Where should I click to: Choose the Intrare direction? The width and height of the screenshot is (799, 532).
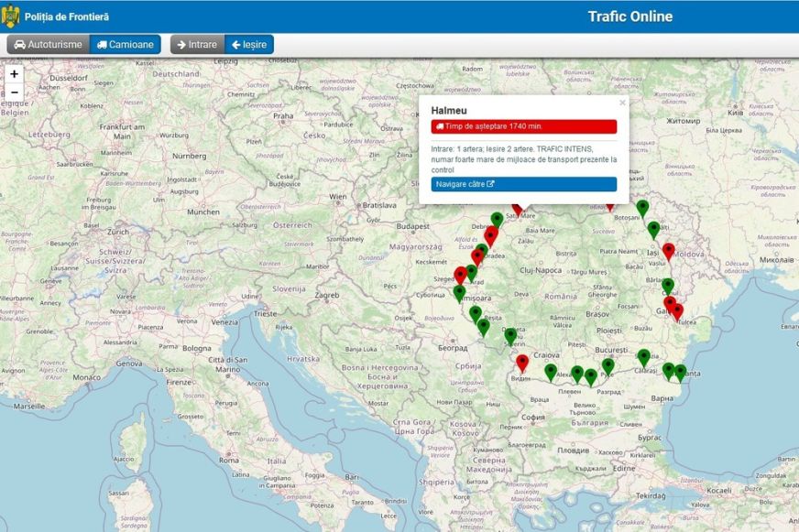pyautogui.click(x=197, y=44)
